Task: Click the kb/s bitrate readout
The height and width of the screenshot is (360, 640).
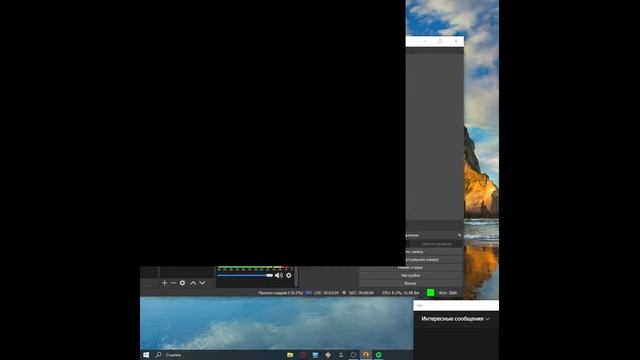Action: (x=448, y=293)
